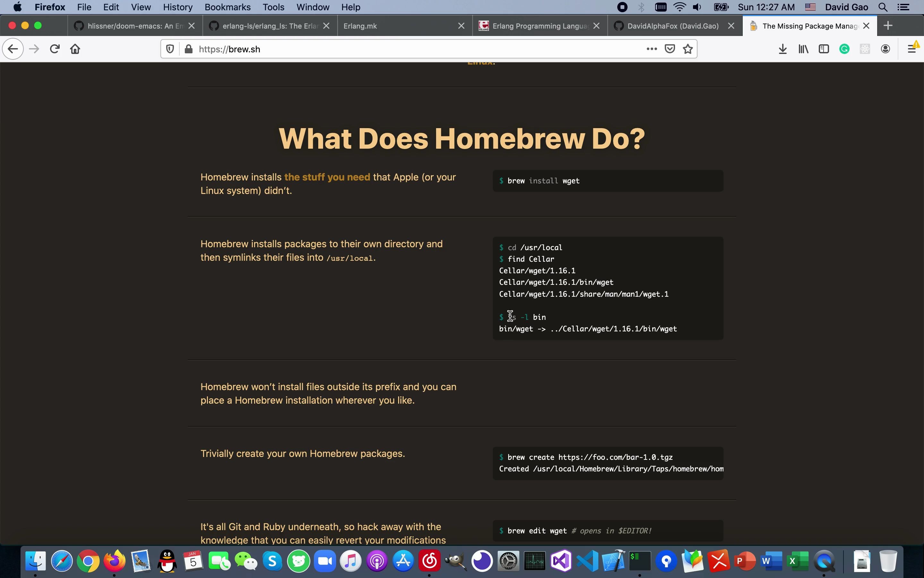Launch GIMP from the Dock
This screenshot has width=924, height=578.
click(x=456, y=561)
